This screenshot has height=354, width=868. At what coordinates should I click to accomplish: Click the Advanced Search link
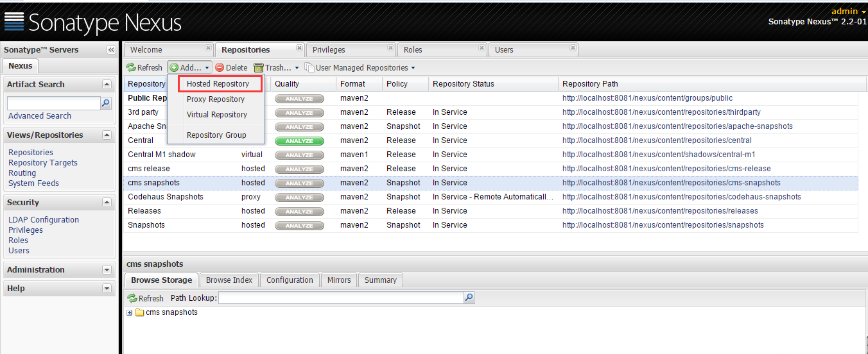[40, 116]
